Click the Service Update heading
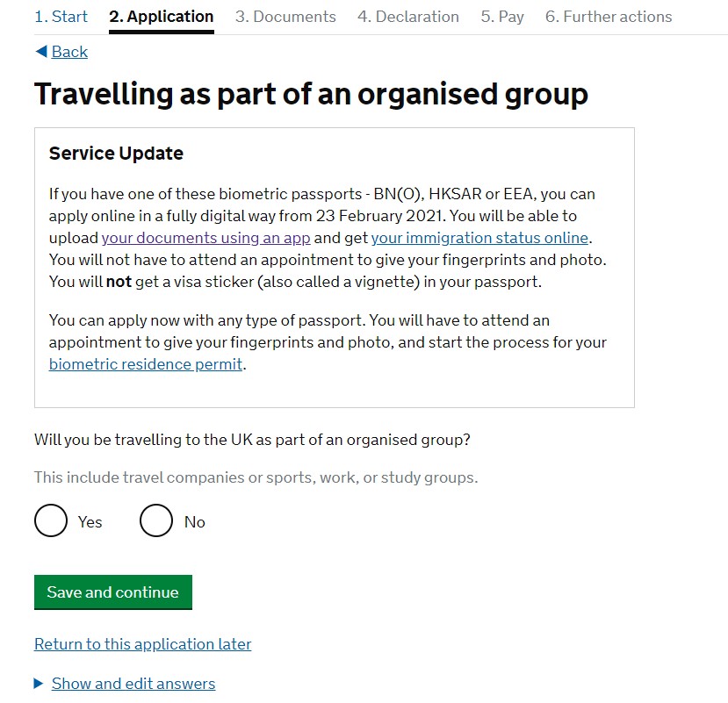Screen dimensions: 728x703 tap(116, 154)
